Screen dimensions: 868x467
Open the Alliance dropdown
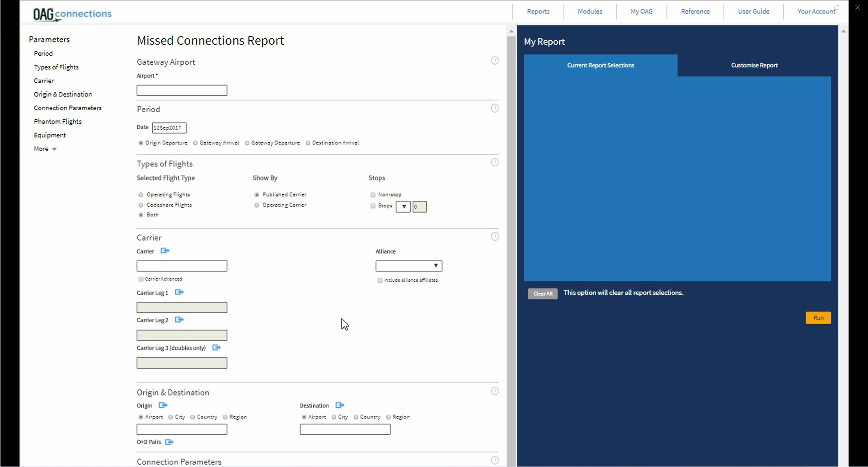409,266
